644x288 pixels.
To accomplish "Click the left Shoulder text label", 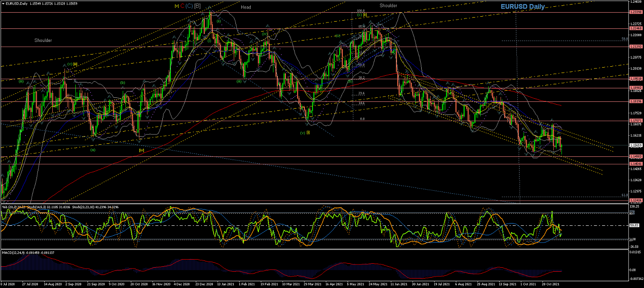I will [x=43, y=40].
